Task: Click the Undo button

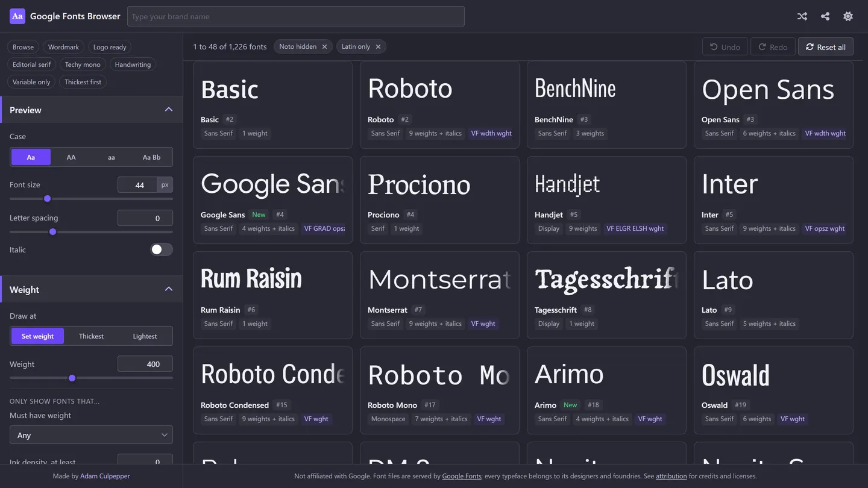Action: pyautogui.click(x=725, y=46)
